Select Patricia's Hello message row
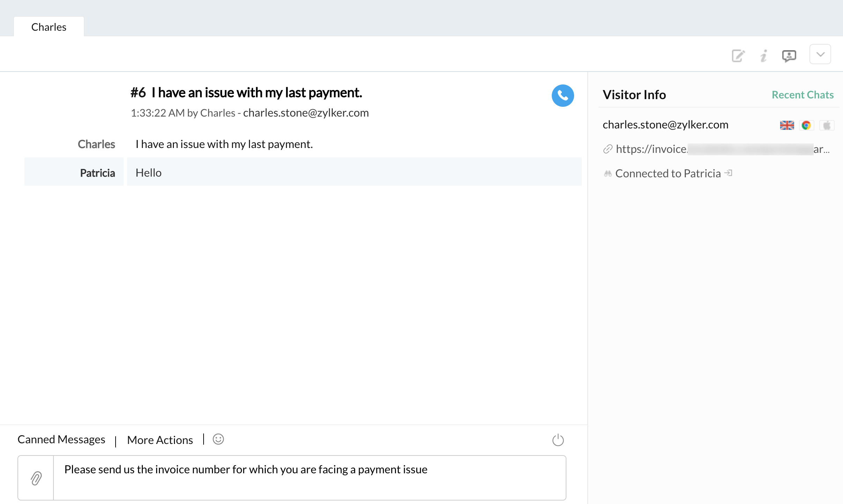Image resolution: width=843 pixels, height=504 pixels. (x=354, y=172)
